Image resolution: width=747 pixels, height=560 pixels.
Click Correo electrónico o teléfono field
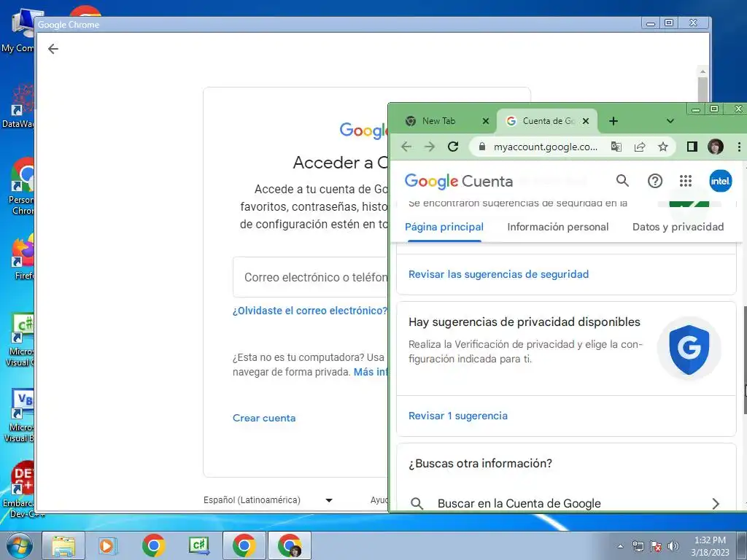pos(310,277)
